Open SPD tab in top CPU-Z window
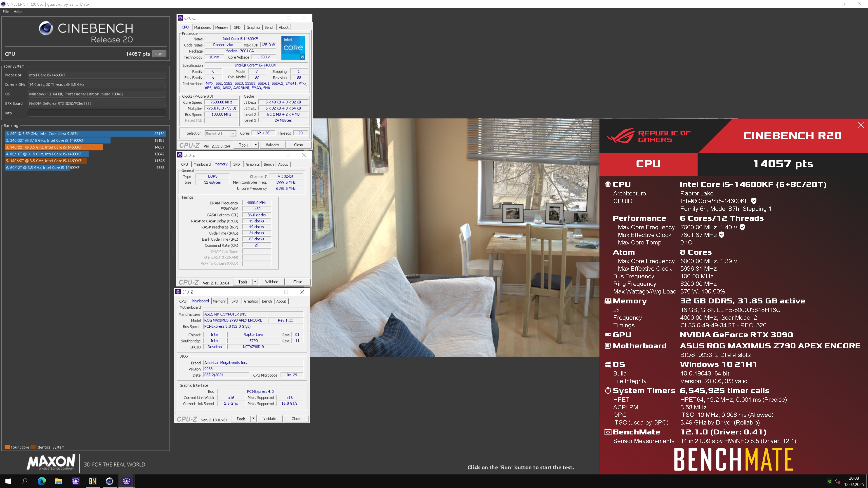Viewport: 868px width, 488px height. coord(237,27)
